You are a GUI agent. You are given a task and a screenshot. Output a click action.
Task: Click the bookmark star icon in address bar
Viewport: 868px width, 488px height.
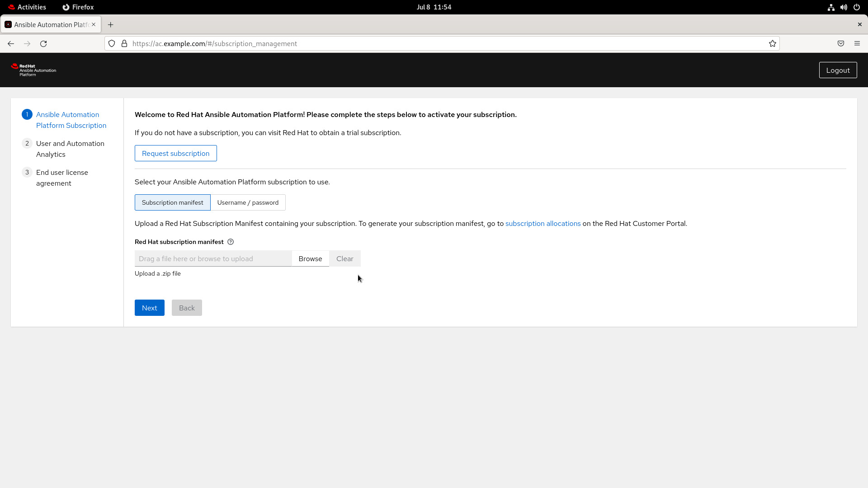(773, 43)
